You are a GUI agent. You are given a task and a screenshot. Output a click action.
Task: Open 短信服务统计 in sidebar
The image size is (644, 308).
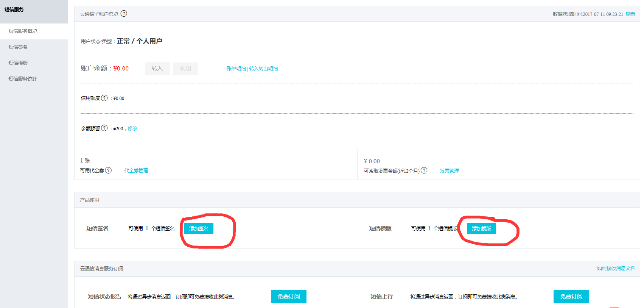click(x=34, y=79)
